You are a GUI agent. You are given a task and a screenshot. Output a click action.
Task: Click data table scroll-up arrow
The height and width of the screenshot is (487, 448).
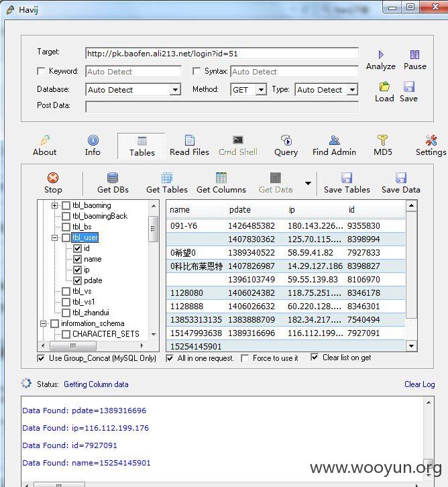coord(411,206)
